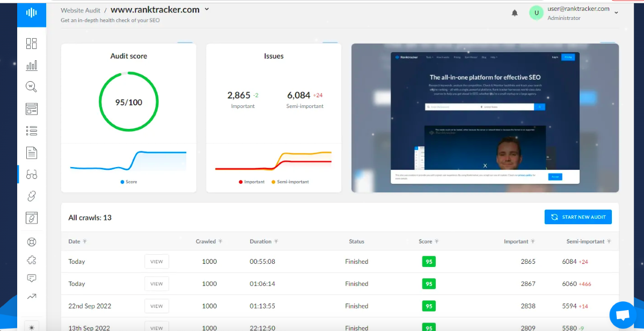644x331 pixels.
Task: View the 22nd Sep 2022 crawl
Action: (x=157, y=306)
